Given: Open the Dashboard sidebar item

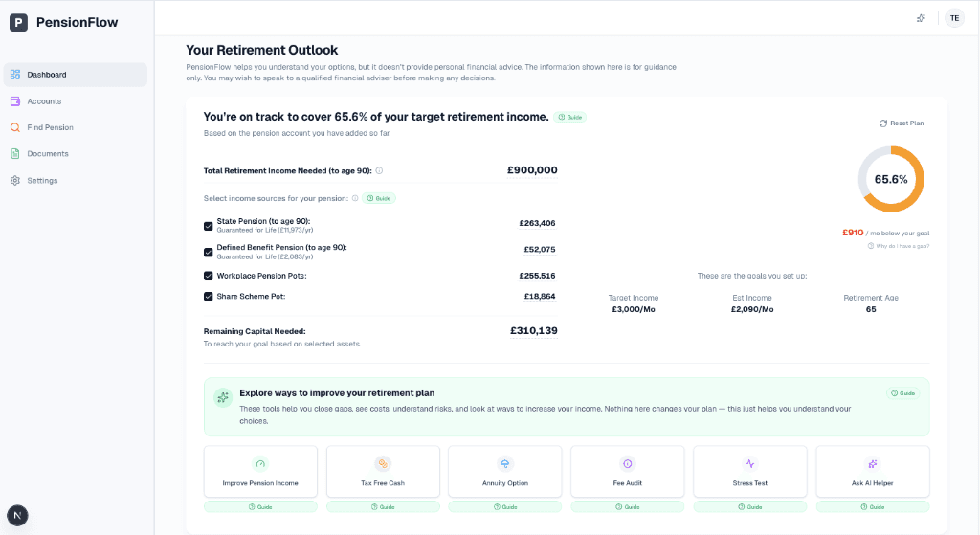Looking at the screenshot, I should click(x=76, y=75).
